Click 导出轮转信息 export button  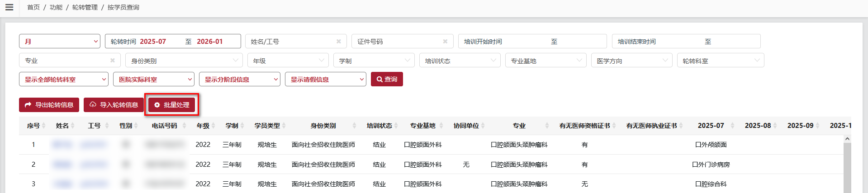tap(49, 105)
